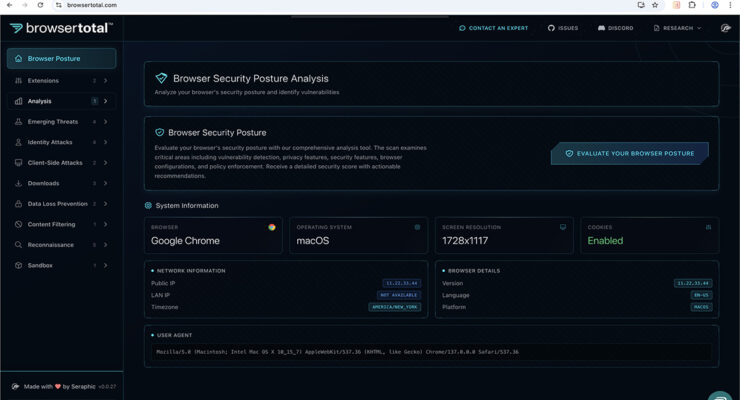The image size is (740, 400).
Task: Expand the Reconnaissance chevron
Action: tap(105, 245)
